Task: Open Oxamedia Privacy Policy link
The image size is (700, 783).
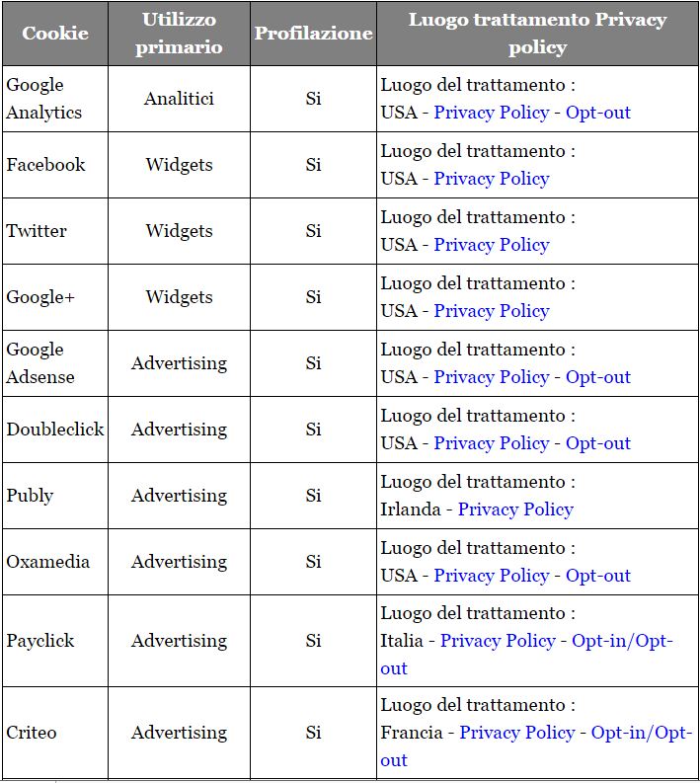Action: [492, 576]
